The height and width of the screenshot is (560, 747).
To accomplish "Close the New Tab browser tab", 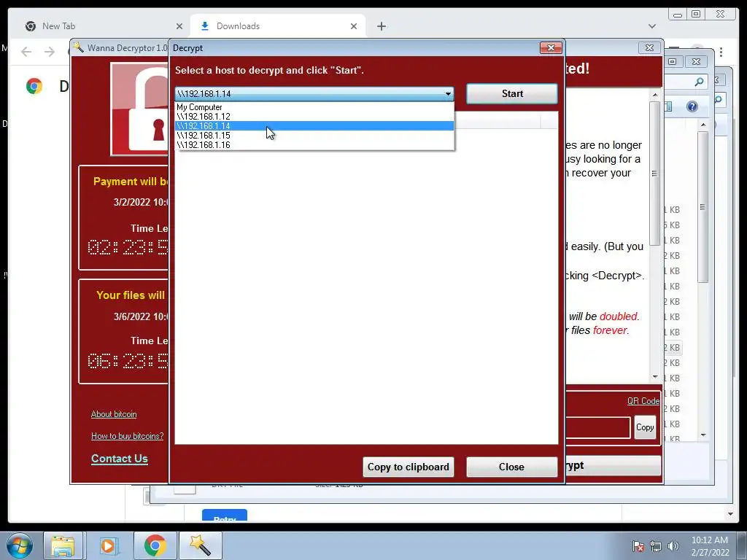I will pos(179,26).
